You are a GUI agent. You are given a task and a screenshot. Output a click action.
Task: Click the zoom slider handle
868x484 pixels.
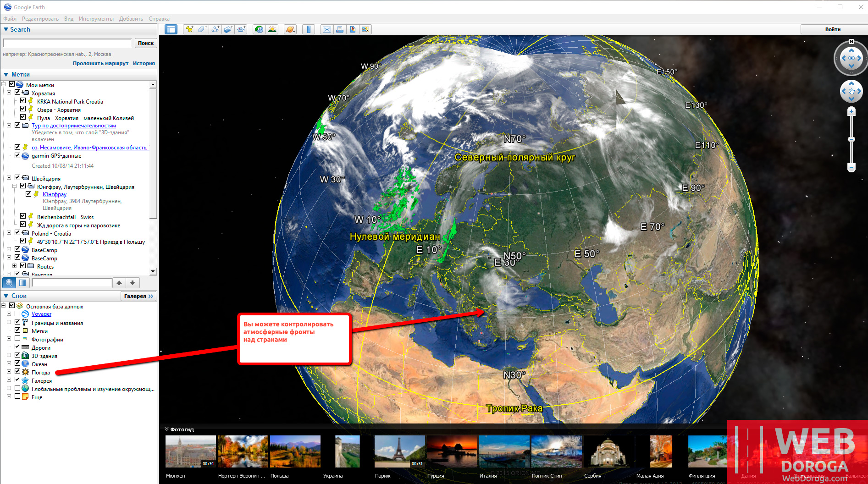click(x=851, y=139)
